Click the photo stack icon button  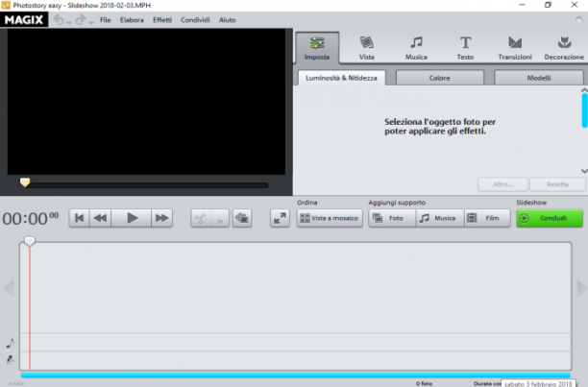pos(242,218)
